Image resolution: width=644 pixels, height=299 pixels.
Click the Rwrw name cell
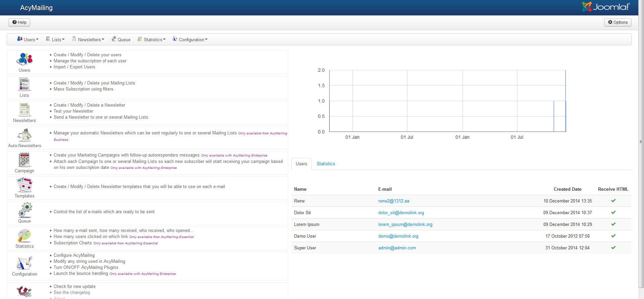pos(299,201)
